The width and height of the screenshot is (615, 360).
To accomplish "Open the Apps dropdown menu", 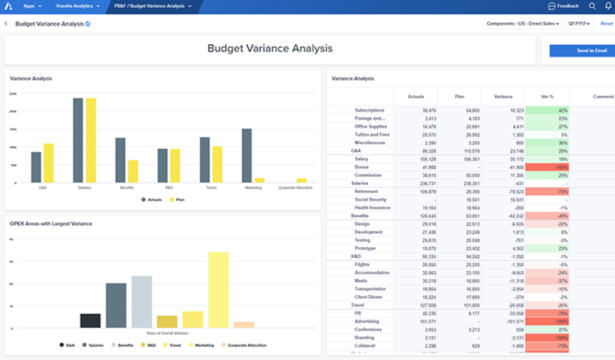I will 32,6.
